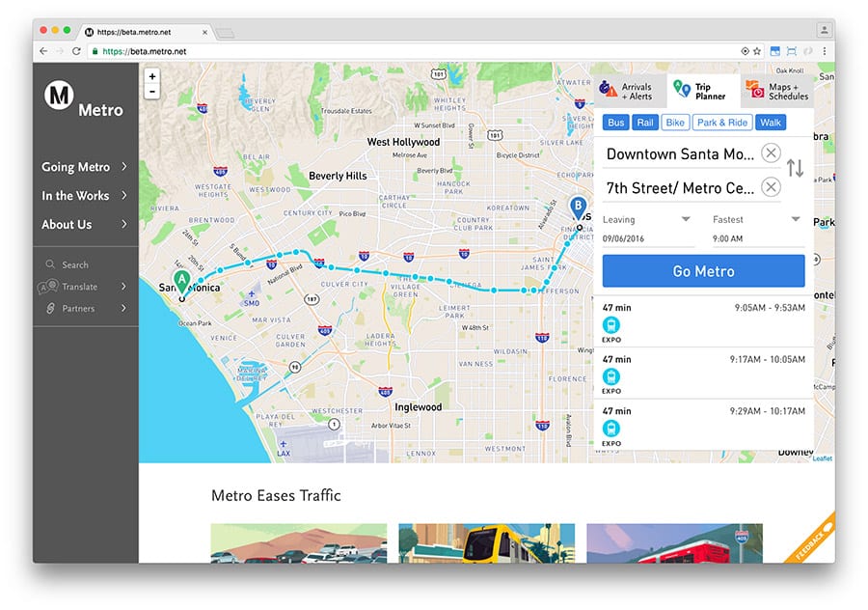Open the yellow train illustration thumbnail
868x610 pixels.
pyautogui.click(x=487, y=543)
